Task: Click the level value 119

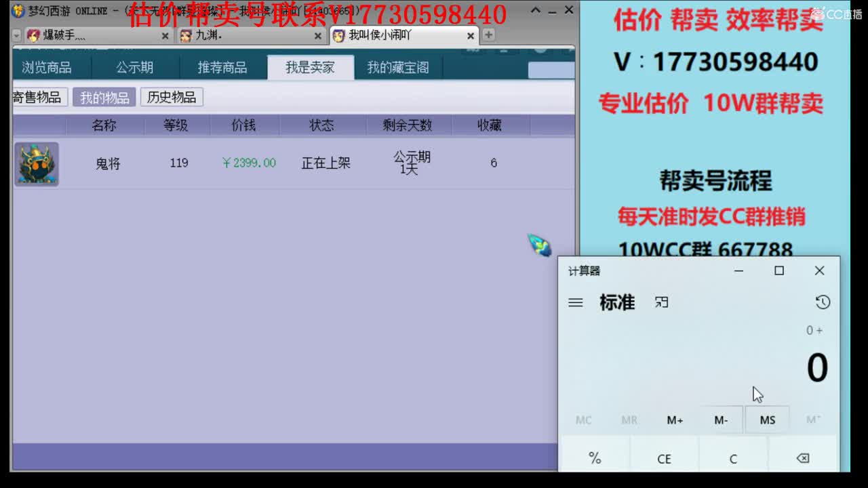Action: (179, 163)
